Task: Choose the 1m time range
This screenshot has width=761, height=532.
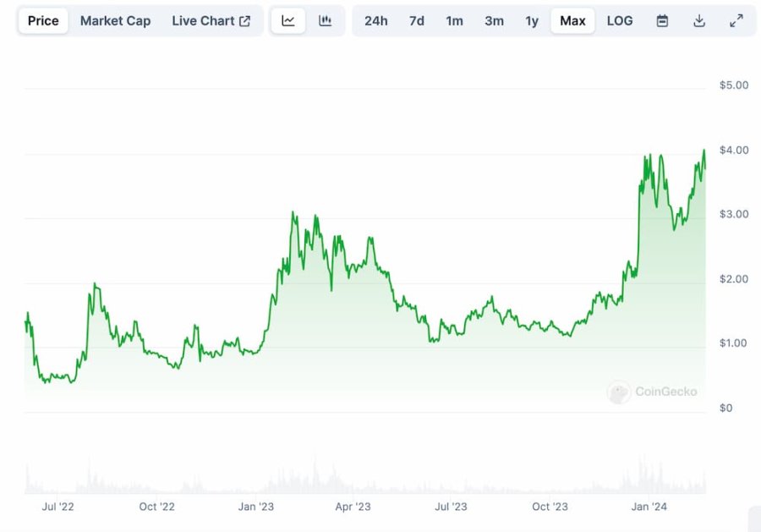Action: [x=455, y=21]
